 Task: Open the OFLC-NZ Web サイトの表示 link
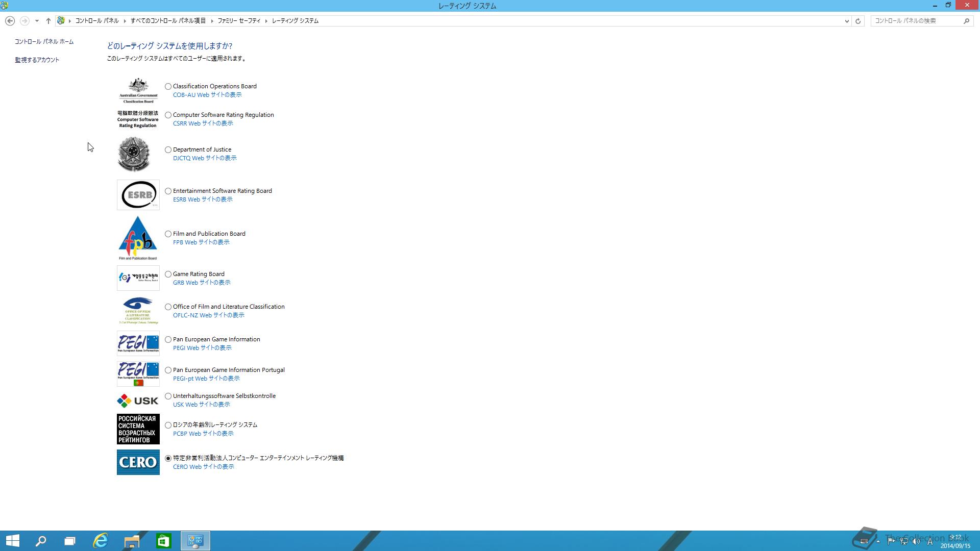[209, 315]
